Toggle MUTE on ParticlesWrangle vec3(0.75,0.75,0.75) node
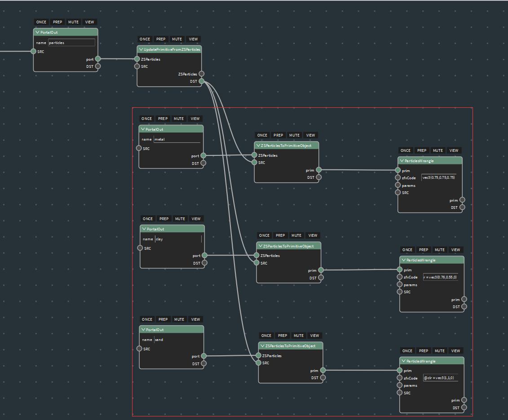 coord(438,150)
